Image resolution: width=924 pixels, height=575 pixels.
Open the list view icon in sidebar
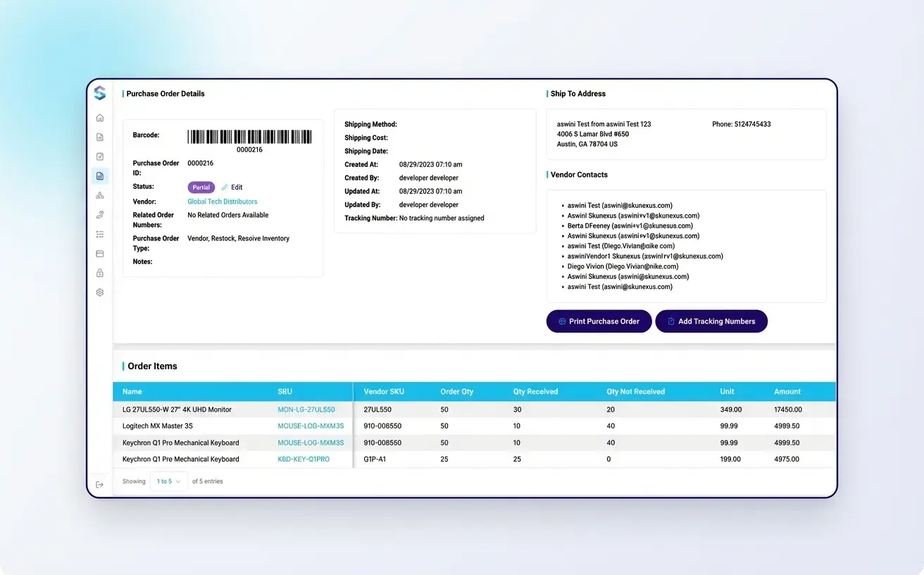100,234
